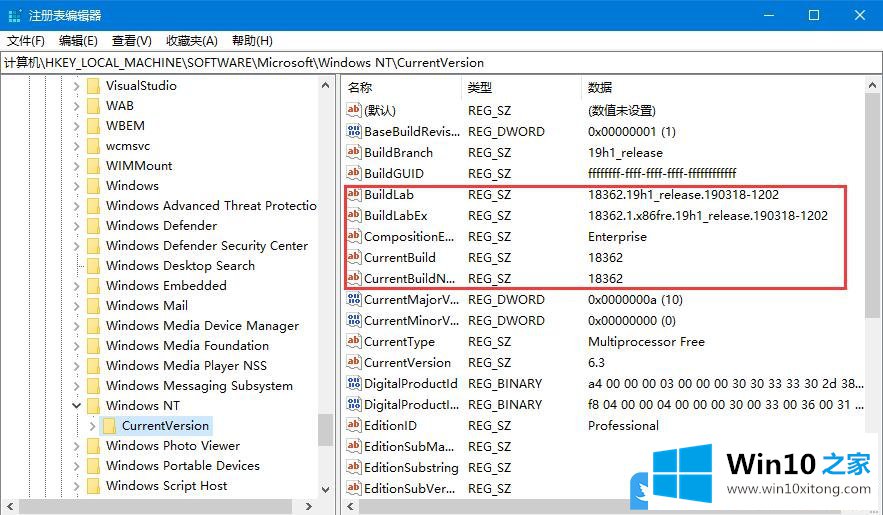Image resolution: width=883 pixels, height=515 pixels.
Task: Click the binary icon of DigitalProductId
Action: [x=354, y=383]
